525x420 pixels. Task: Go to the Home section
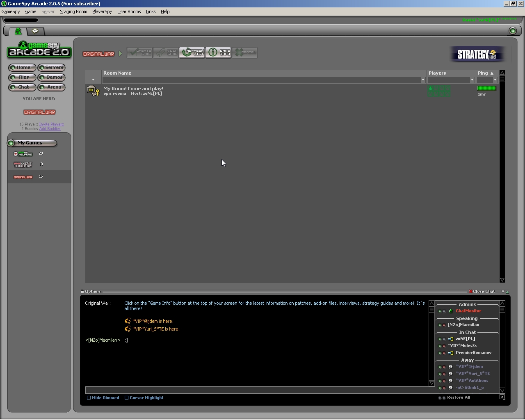22,67
